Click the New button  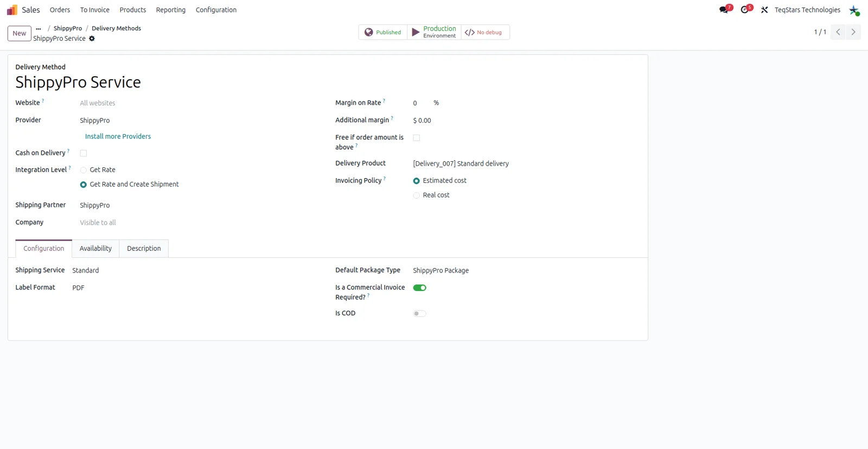click(20, 33)
